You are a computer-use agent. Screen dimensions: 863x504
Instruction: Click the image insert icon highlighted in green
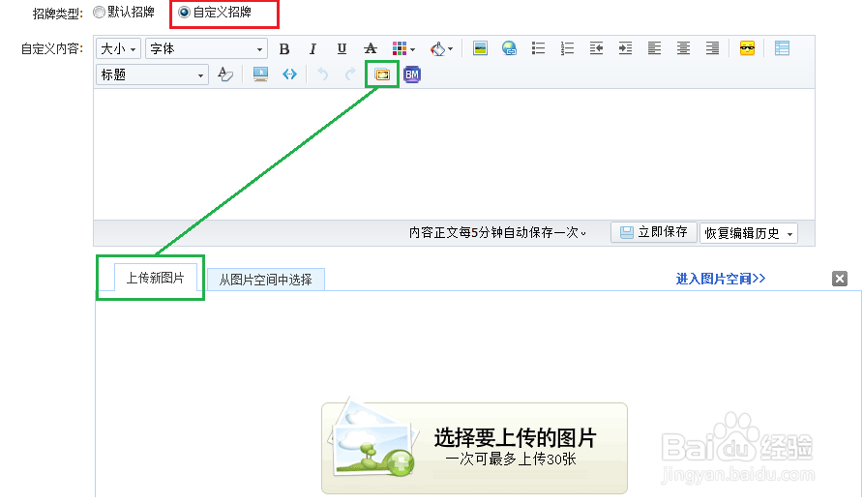[x=382, y=74]
